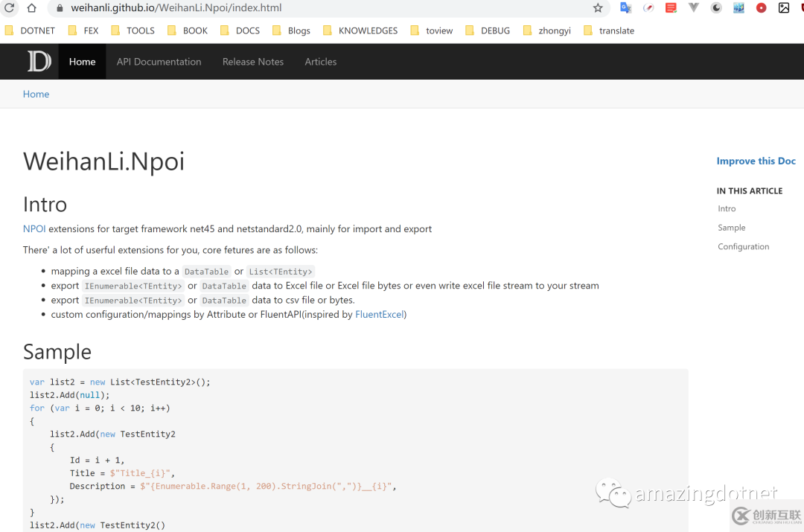
Task: Click the DocFX logo in navbar
Action: 39,62
